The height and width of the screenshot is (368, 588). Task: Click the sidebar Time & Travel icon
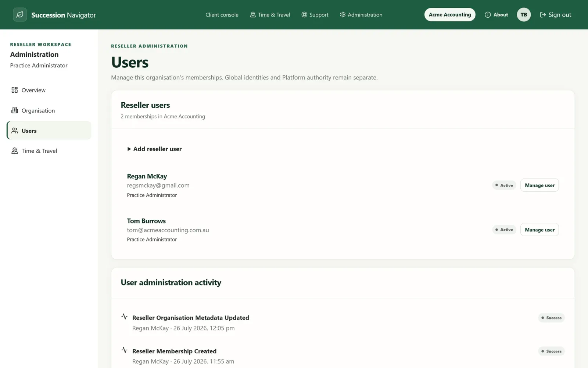click(x=15, y=151)
